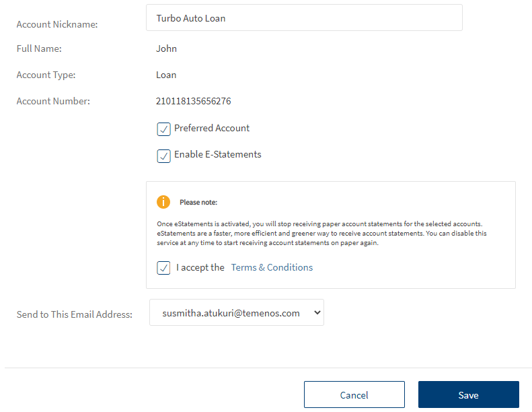Viewport: 532px width, 412px height.
Task: Open the Terms & Conditions link
Action: pyautogui.click(x=272, y=268)
